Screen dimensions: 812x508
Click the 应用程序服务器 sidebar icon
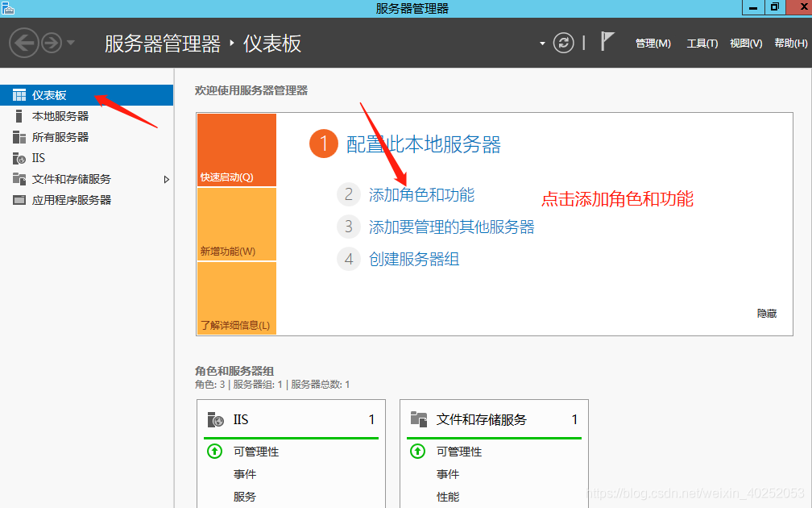coord(19,200)
